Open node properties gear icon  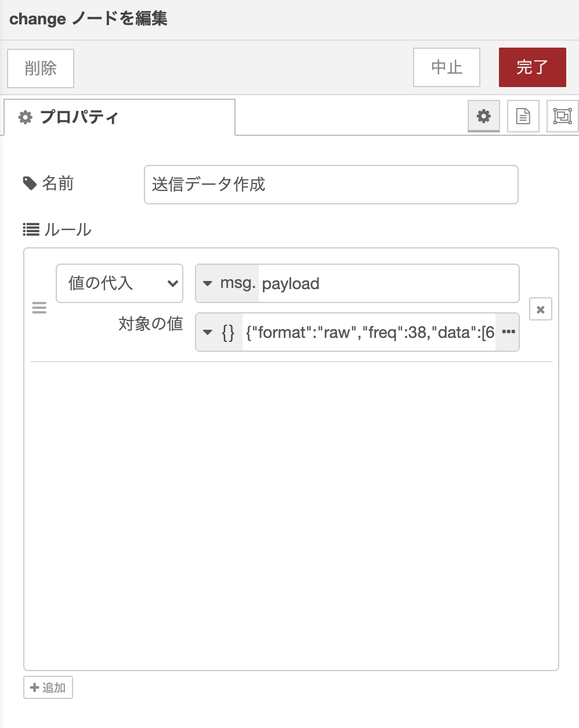coord(484,116)
